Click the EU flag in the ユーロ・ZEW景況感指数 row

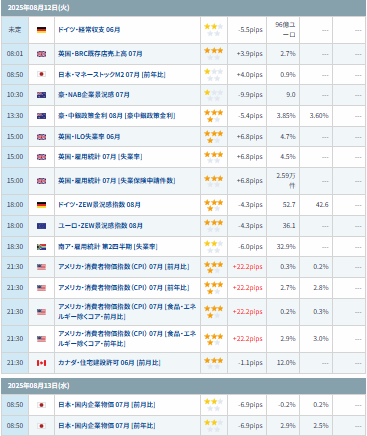click(41, 226)
